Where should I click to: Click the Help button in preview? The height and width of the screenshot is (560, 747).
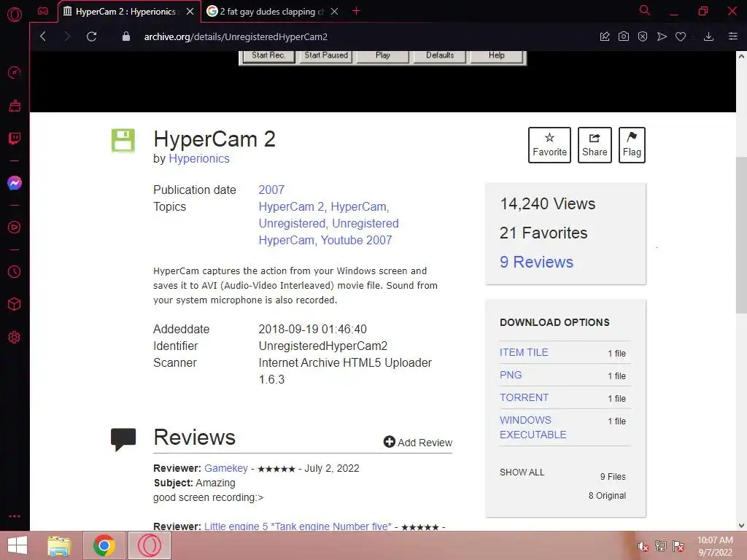click(496, 55)
